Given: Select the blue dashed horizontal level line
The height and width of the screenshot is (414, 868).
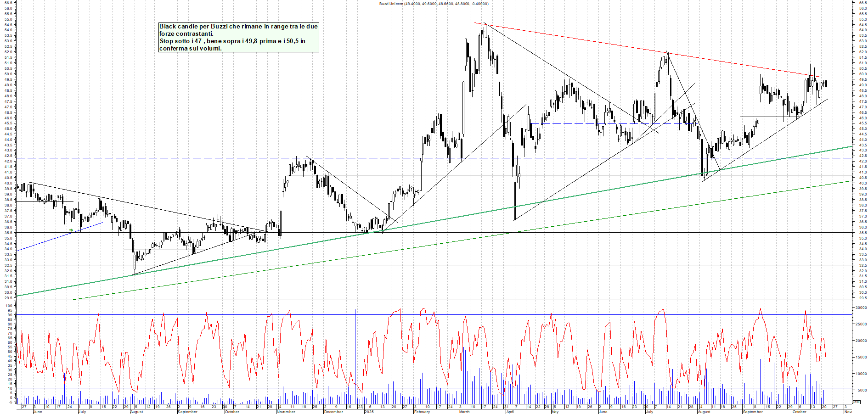Looking at the screenshot, I should (184, 158).
